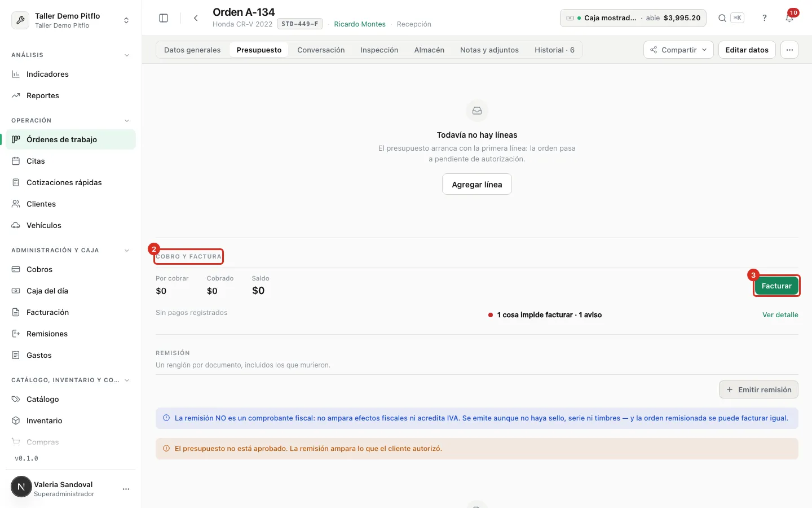Click the Caja del día cash icon
Viewport: 812px width, 508px height.
point(16,291)
